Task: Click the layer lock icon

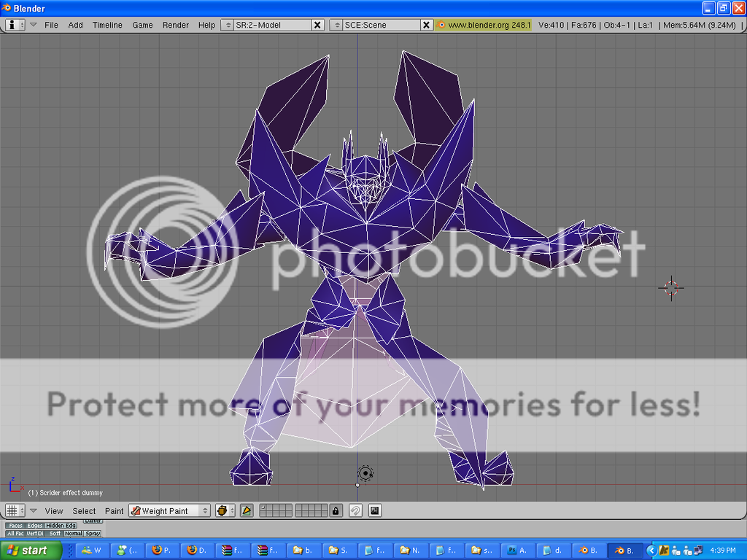Action: click(x=336, y=511)
